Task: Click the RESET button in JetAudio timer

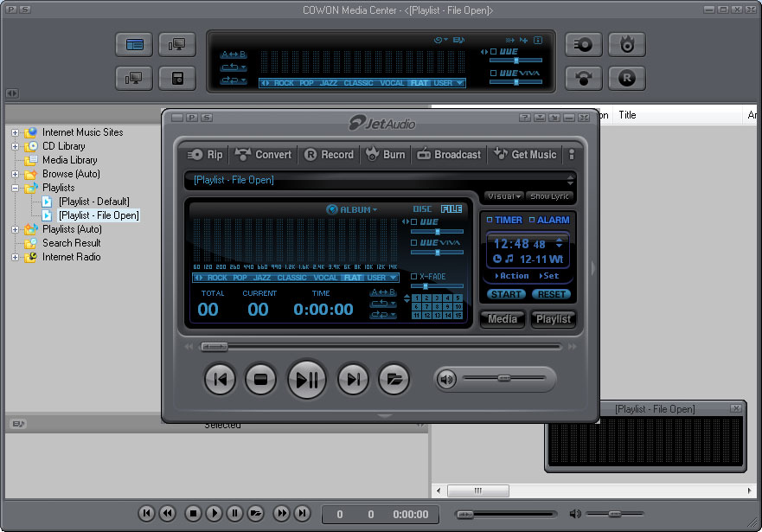Action: click(551, 294)
